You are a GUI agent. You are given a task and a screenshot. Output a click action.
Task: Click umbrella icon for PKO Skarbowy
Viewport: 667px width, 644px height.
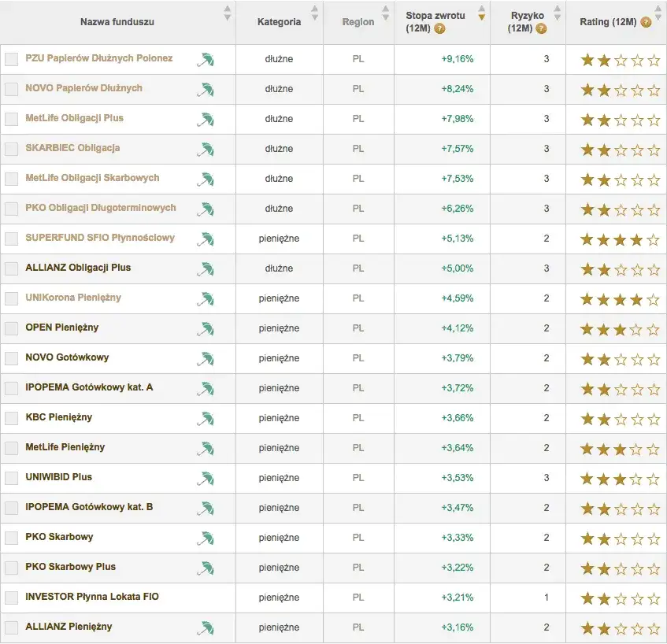(206, 539)
